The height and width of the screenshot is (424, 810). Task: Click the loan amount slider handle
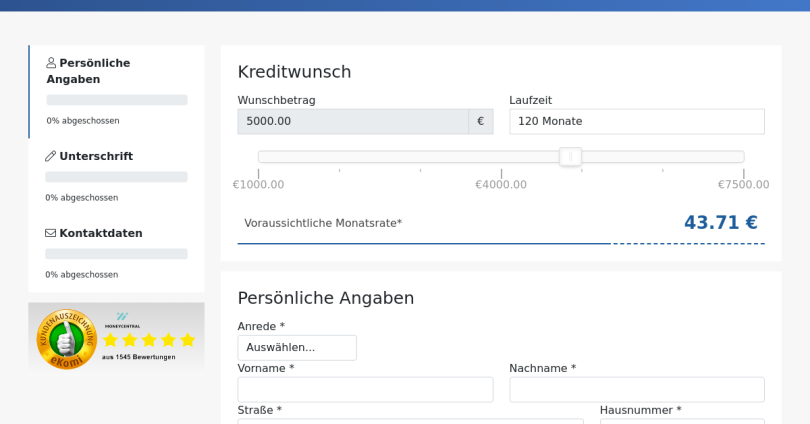[570, 156]
